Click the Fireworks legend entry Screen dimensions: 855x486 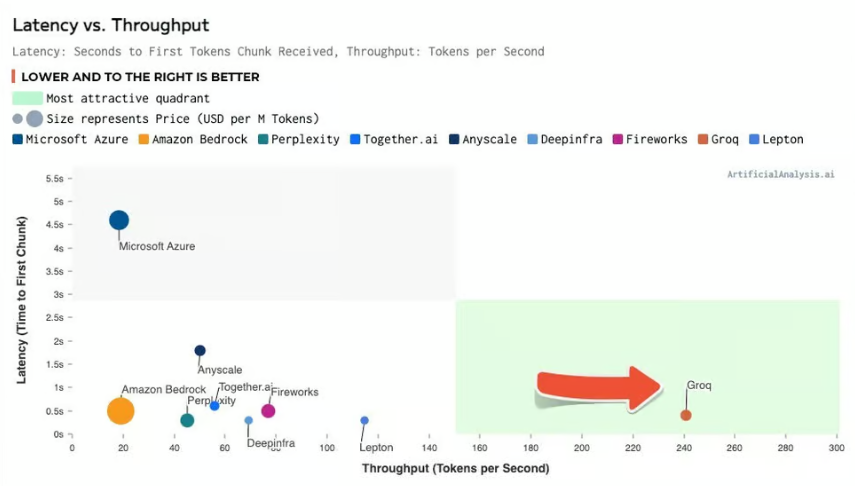pyautogui.click(x=650, y=139)
